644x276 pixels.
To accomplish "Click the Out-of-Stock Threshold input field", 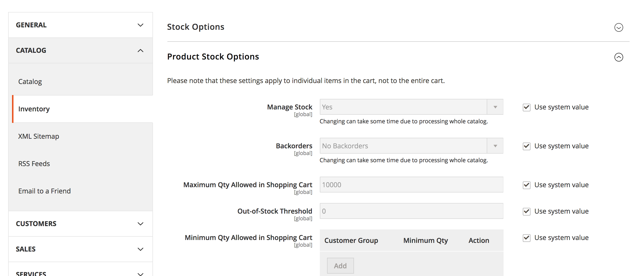I will (x=411, y=211).
